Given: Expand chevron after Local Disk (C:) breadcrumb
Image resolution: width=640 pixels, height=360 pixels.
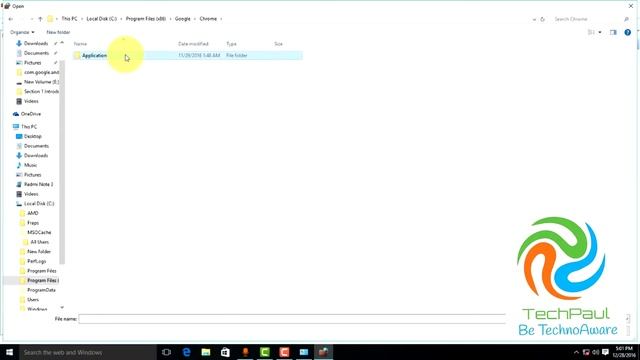Looking at the screenshot, I should (x=121, y=19).
